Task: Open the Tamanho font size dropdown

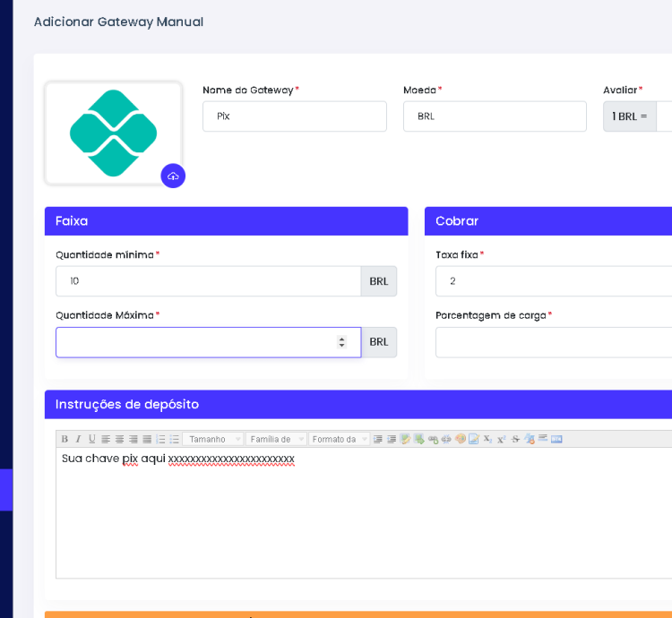Action: [x=213, y=439]
